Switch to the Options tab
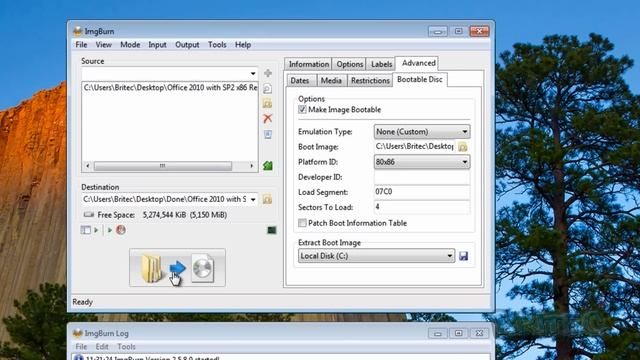Screen dimensions: 640x360 pyautogui.click(x=349, y=64)
